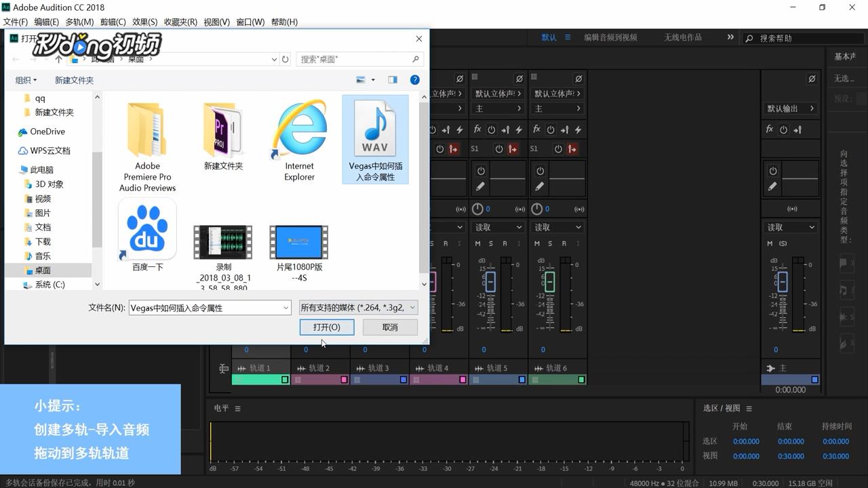The image size is (868, 488).
Task: Toggle pre/post fader effects on track 6
Action: click(x=565, y=129)
